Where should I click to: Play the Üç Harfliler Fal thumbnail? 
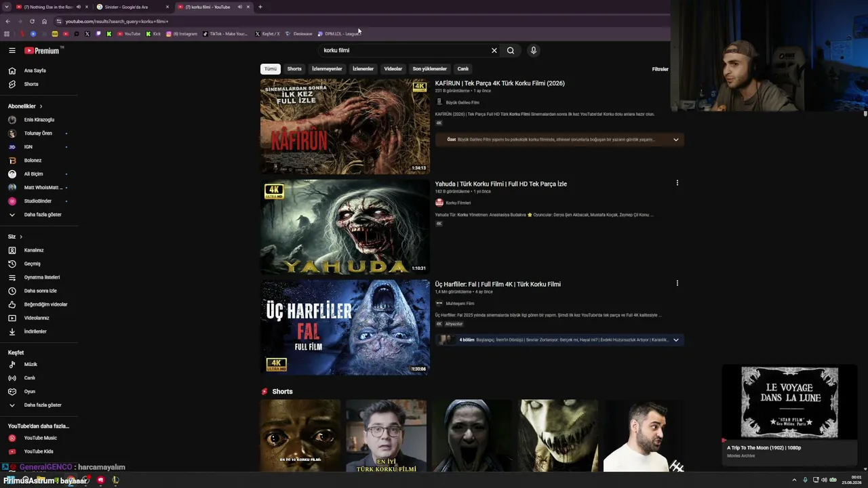[345, 327]
